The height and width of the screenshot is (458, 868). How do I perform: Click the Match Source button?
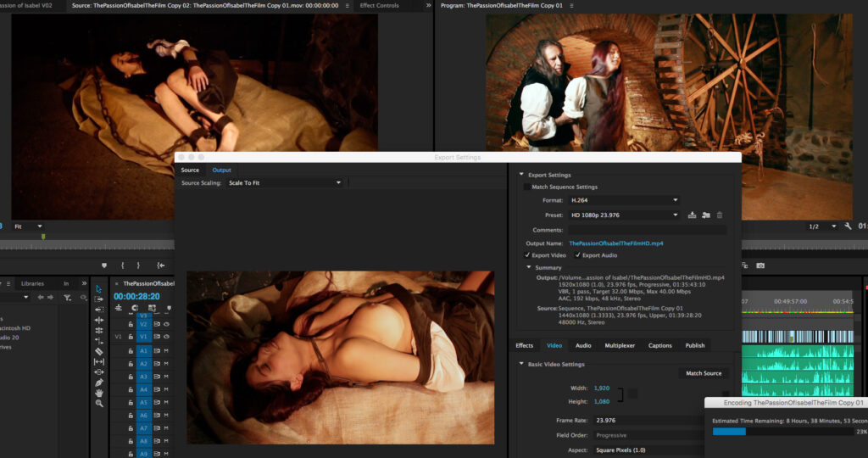point(704,373)
